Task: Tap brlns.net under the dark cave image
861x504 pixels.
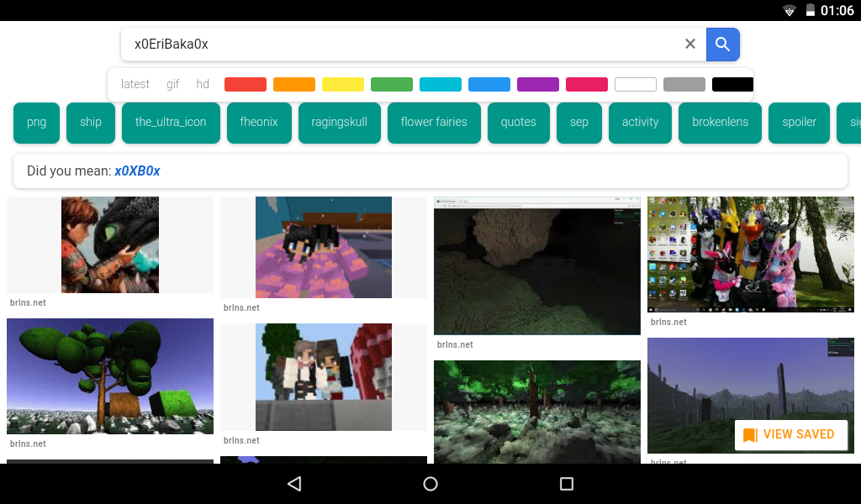Action: point(455,344)
